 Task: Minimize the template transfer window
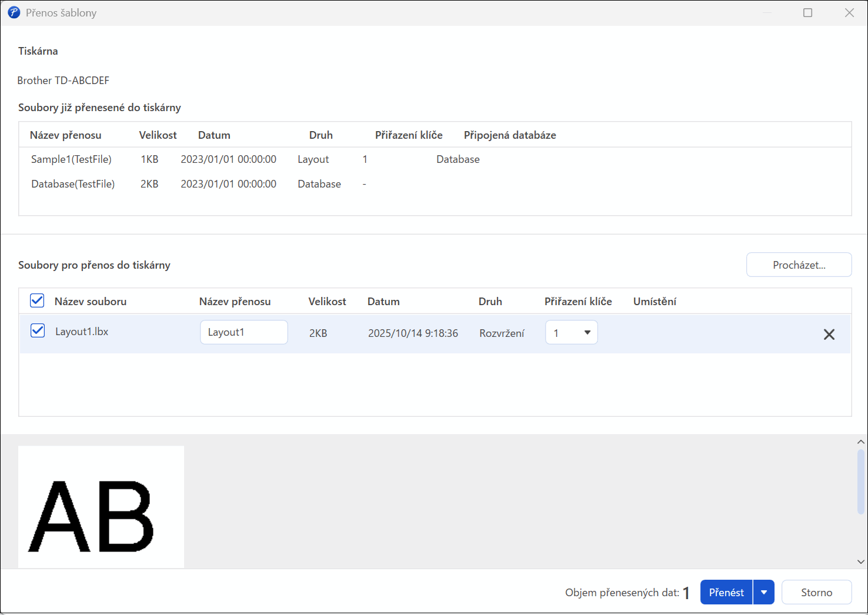[766, 13]
